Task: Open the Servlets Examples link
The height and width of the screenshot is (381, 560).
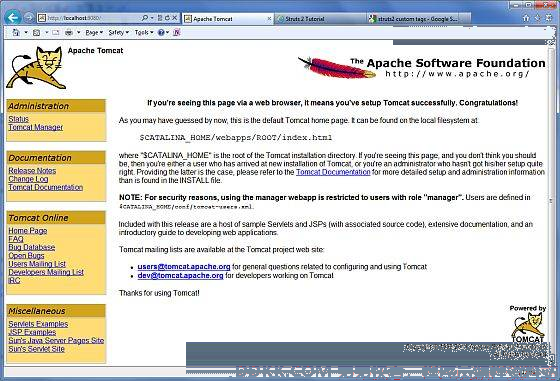Action: [x=38, y=324]
